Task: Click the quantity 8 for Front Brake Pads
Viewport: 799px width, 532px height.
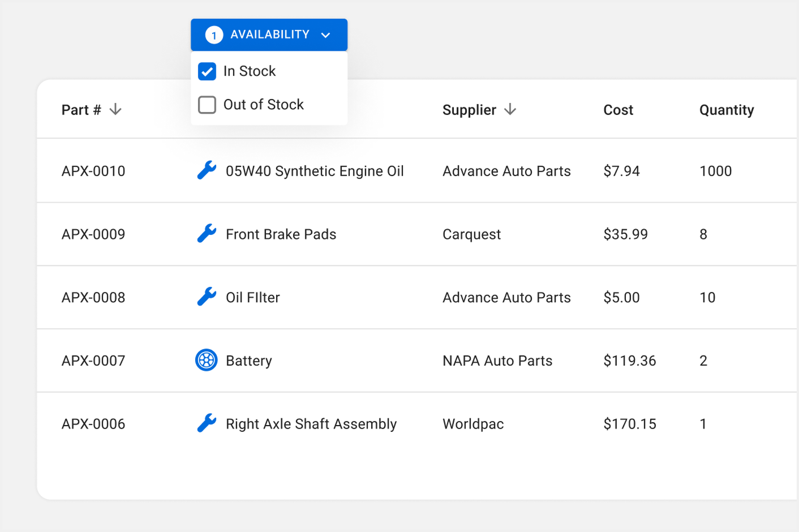Action: [x=703, y=234]
